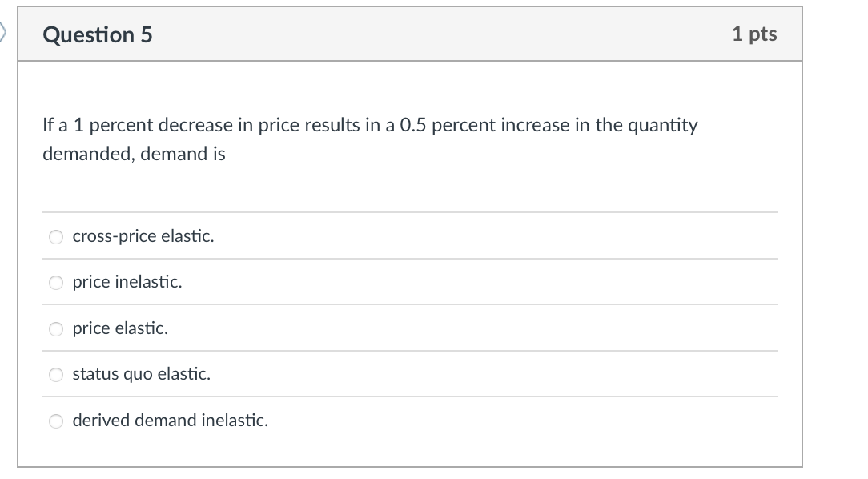The width and height of the screenshot is (868, 479).
Task: Choose the answer cross-price elastic
Action: point(143,236)
